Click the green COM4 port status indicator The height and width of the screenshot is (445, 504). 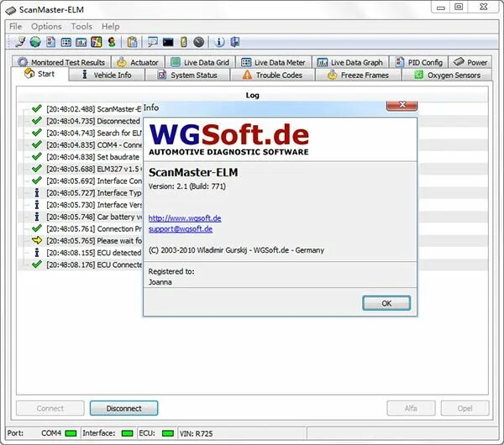click(71, 433)
